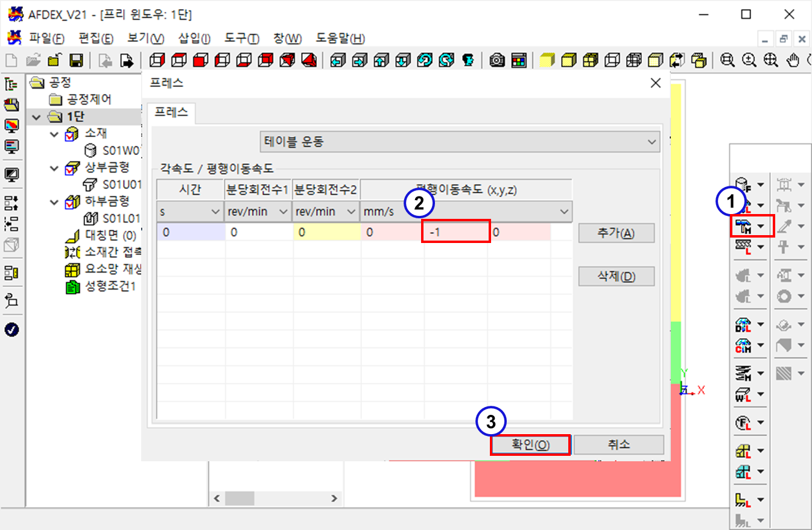Open the 도구(T) menu

(241, 39)
